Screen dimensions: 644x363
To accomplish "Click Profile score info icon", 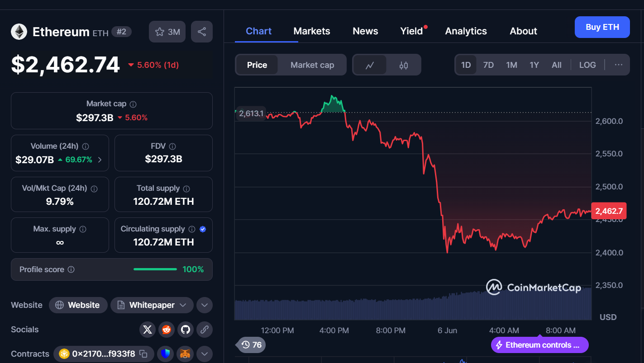I will [71, 269].
